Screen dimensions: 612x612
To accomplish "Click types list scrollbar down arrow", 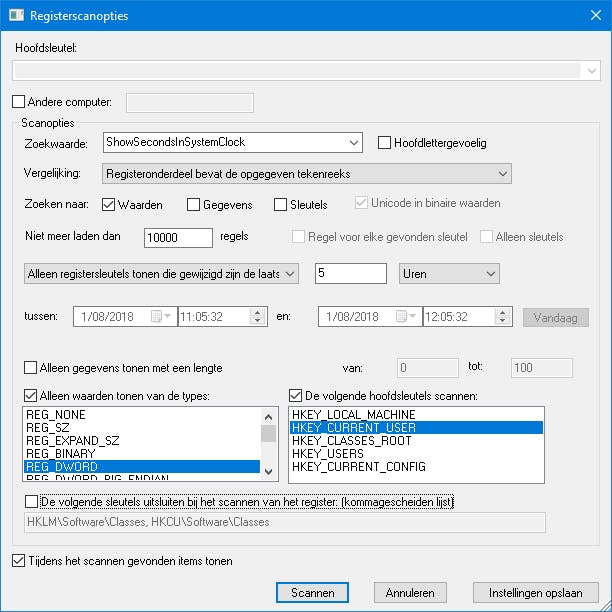I will point(269,472).
